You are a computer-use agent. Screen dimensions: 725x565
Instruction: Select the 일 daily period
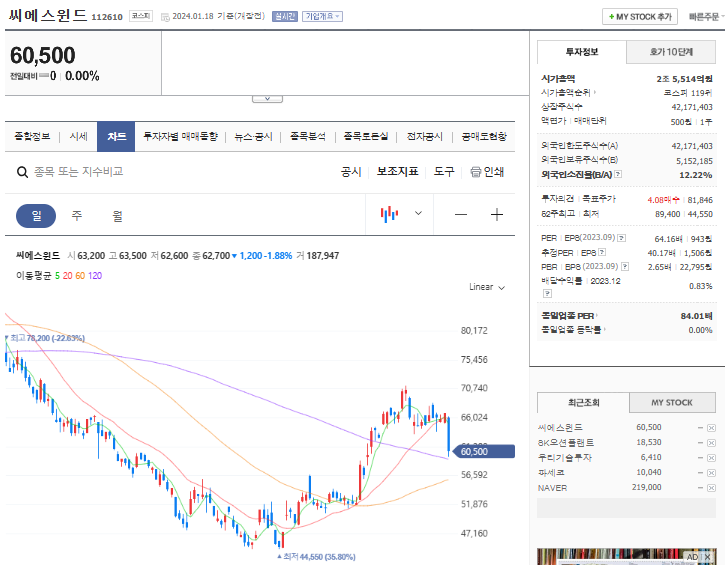point(36,216)
